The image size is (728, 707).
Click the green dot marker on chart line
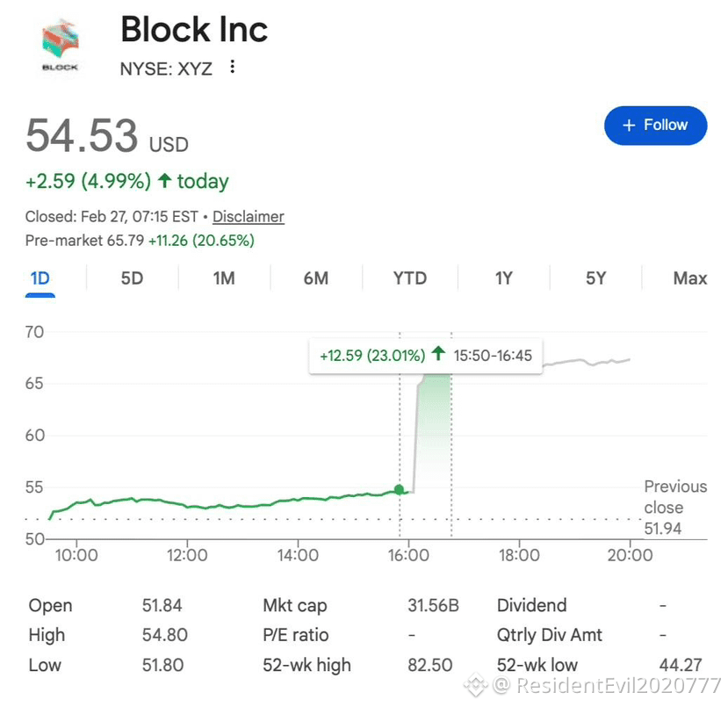tap(399, 489)
